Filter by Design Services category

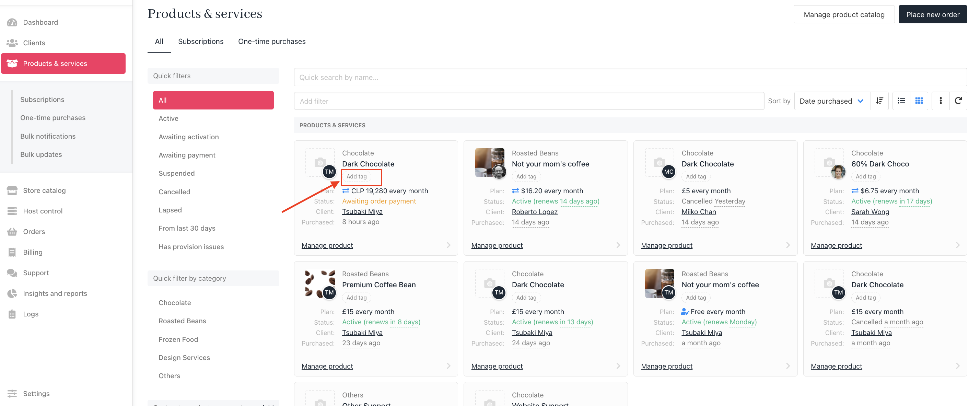184,357
